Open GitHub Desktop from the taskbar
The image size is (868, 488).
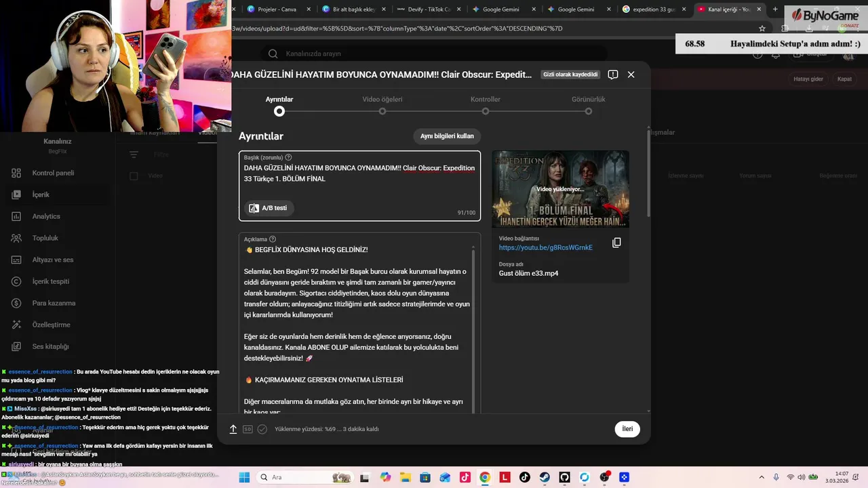565,477
